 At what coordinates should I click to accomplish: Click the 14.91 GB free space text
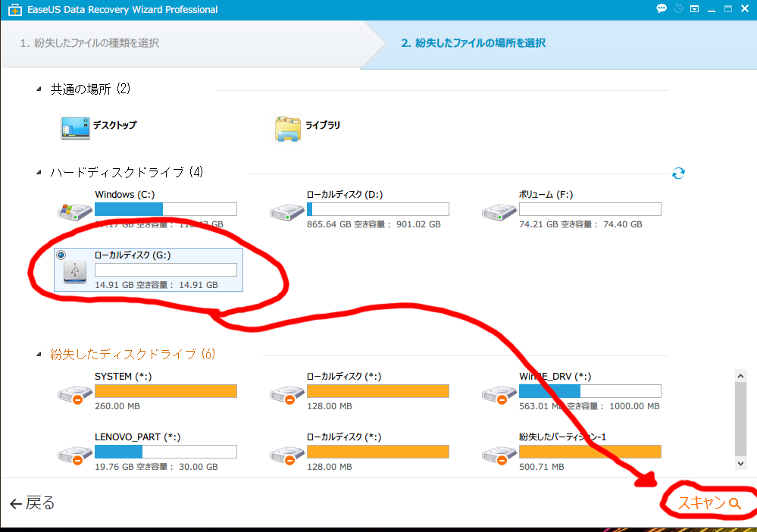coord(156,285)
